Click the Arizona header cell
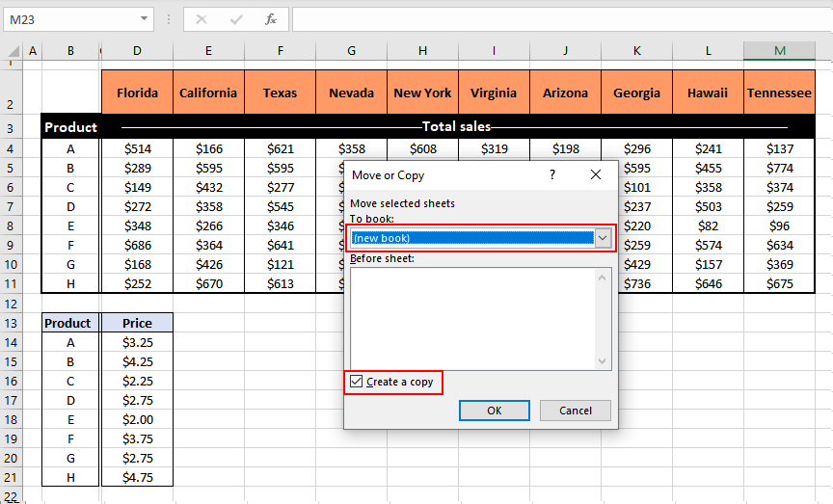Viewport: 833px width, 504px height. click(565, 93)
